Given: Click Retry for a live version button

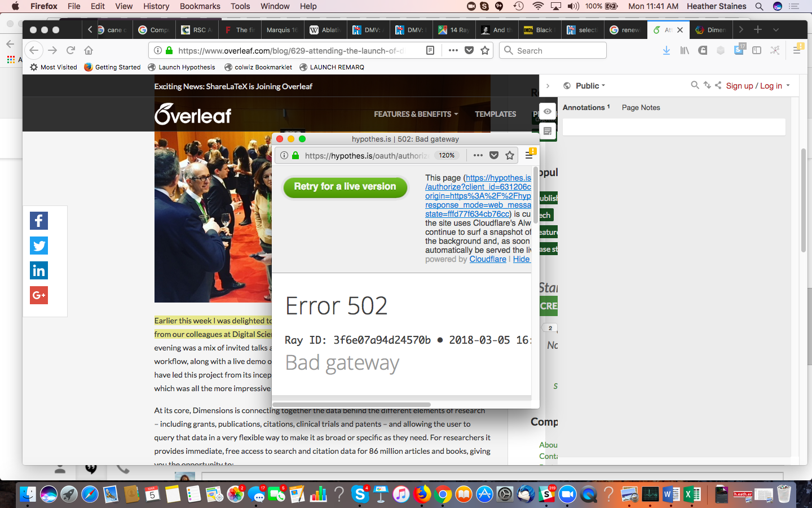Looking at the screenshot, I should click(345, 187).
